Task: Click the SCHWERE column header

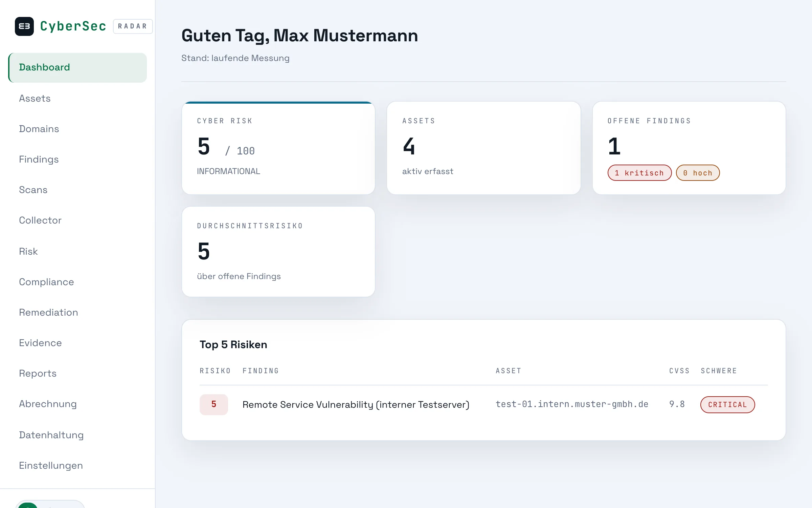Action: coord(719,371)
